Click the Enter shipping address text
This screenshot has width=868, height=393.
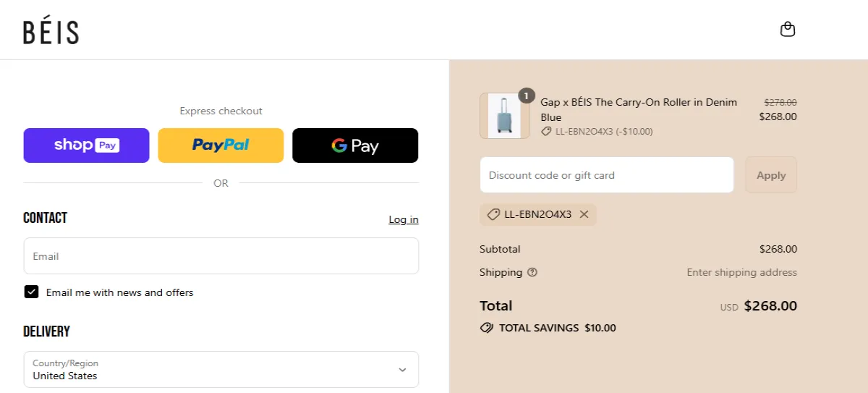741,273
